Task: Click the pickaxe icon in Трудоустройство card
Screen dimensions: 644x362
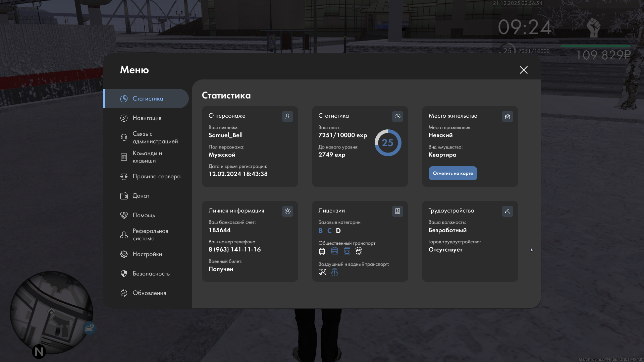Action: (x=507, y=211)
